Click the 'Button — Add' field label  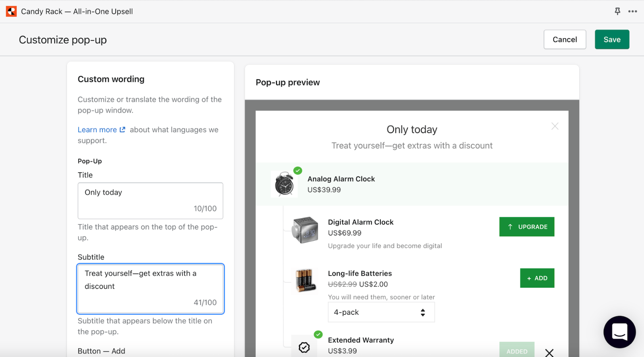tap(101, 351)
